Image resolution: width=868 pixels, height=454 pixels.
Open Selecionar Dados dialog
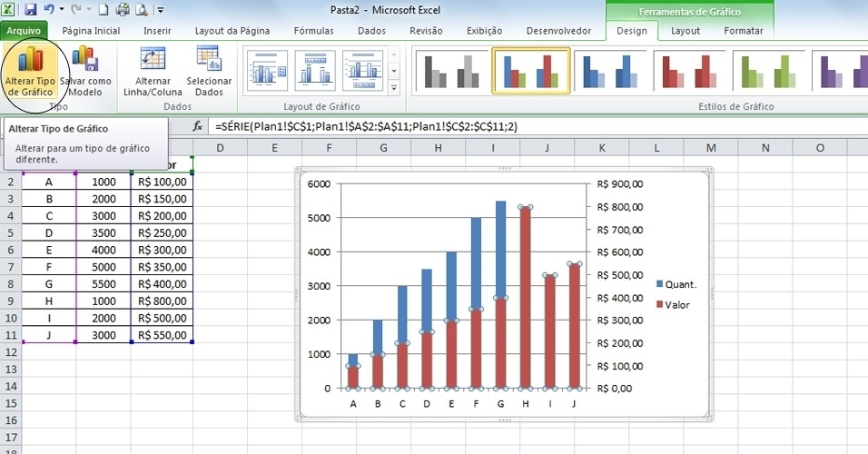tap(209, 71)
